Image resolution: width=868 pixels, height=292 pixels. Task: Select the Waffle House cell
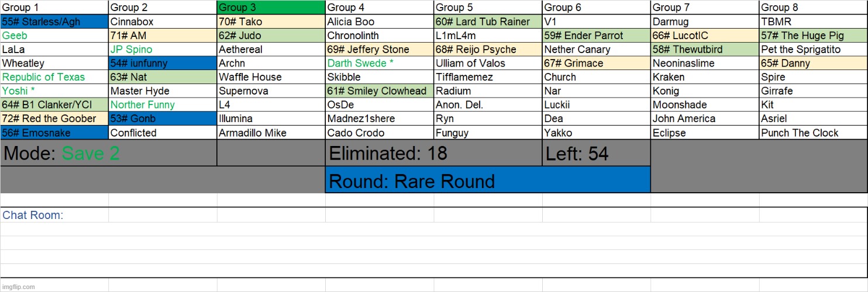271,77
